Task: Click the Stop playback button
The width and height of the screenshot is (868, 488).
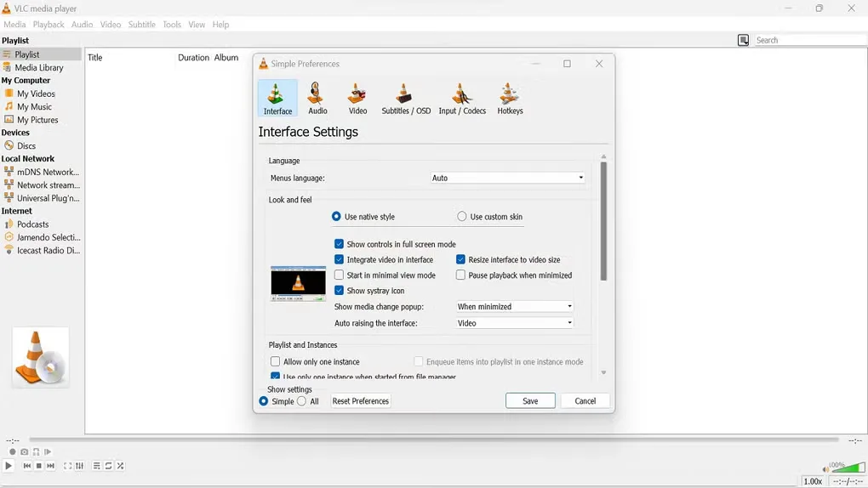Action: [39, 466]
